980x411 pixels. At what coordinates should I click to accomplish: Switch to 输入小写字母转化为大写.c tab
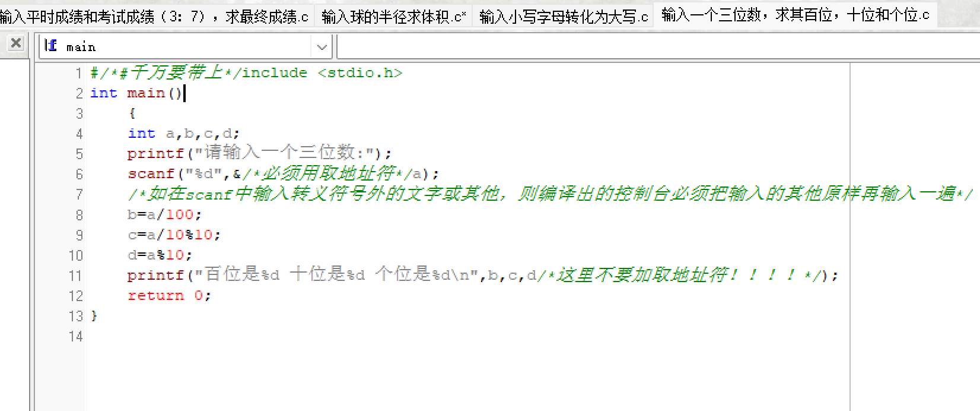click(x=564, y=16)
